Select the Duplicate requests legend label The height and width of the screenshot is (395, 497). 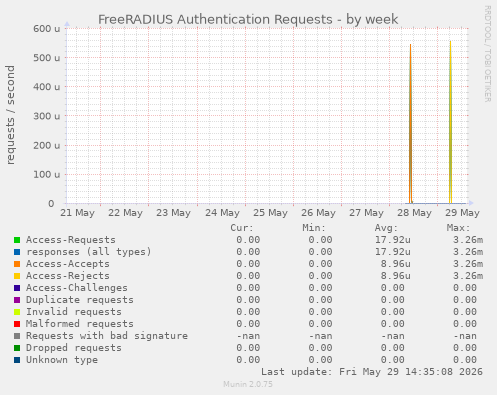pyautogui.click(x=80, y=300)
